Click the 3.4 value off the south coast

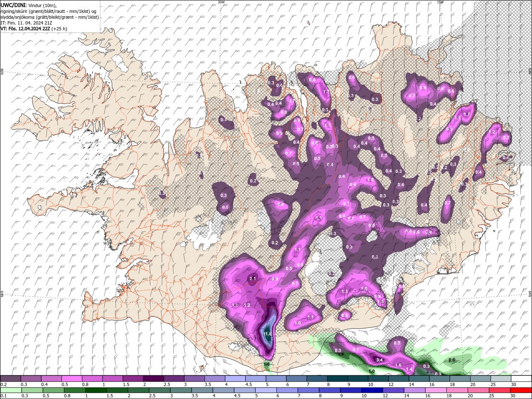[379, 360]
